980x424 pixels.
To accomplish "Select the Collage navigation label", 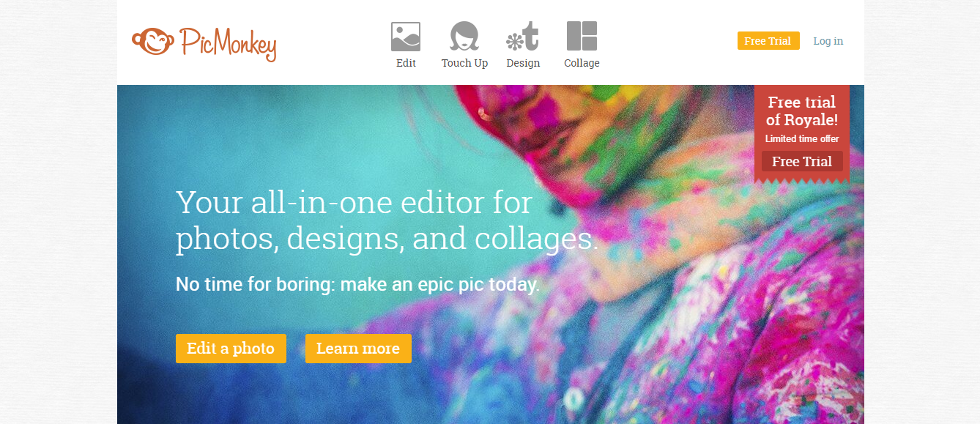I will coord(582,63).
